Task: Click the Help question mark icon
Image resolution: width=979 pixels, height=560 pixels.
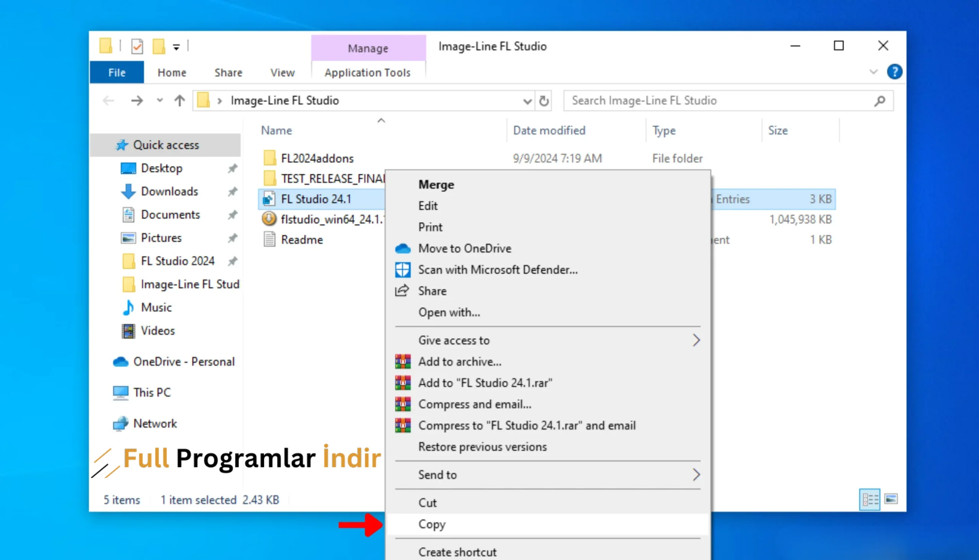Action: 894,72
